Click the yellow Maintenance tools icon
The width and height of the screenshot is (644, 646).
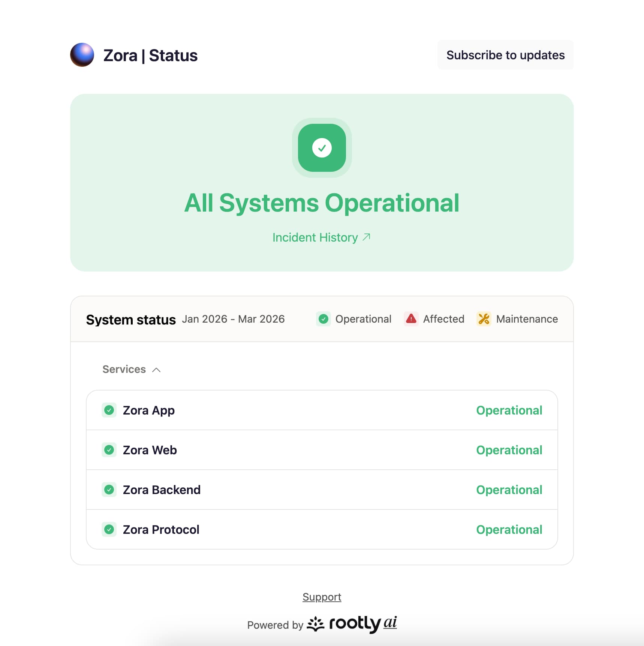[x=484, y=319]
